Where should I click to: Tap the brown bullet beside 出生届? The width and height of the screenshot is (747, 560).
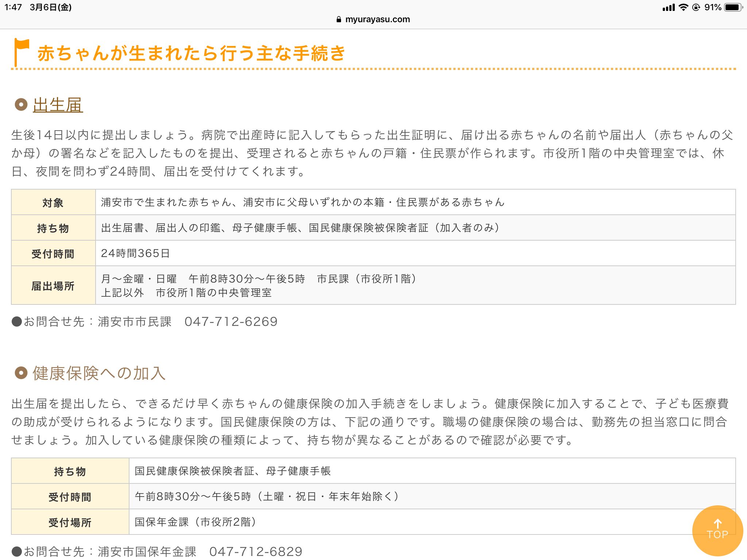coord(21,105)
